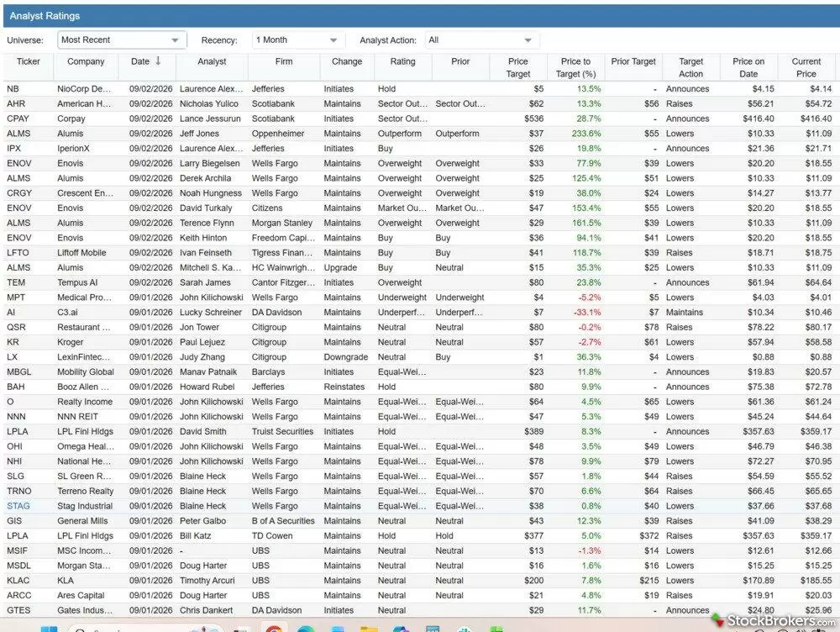
Task: Open the Analyst Action 'All' dropdown
Action: [481, 39]
